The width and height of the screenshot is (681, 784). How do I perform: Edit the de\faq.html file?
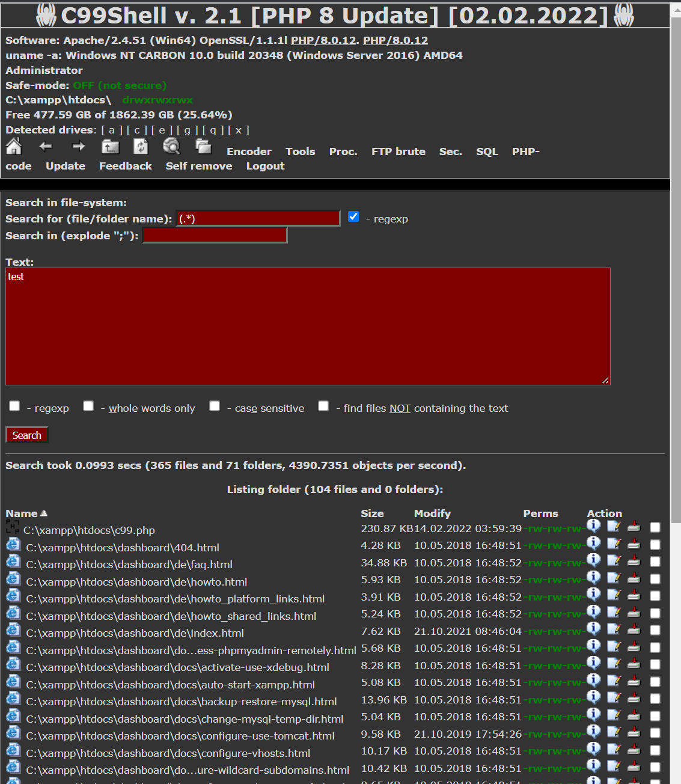[x=614, y=560]
